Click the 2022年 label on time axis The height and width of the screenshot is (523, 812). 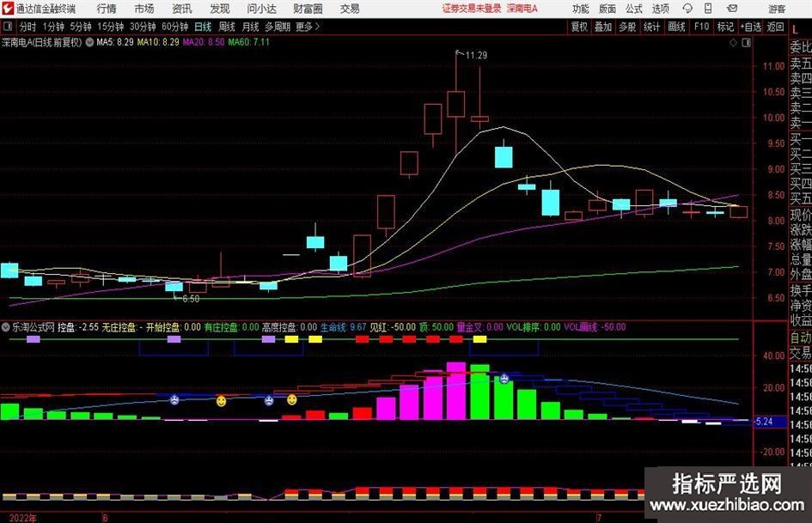pos(23,518)
